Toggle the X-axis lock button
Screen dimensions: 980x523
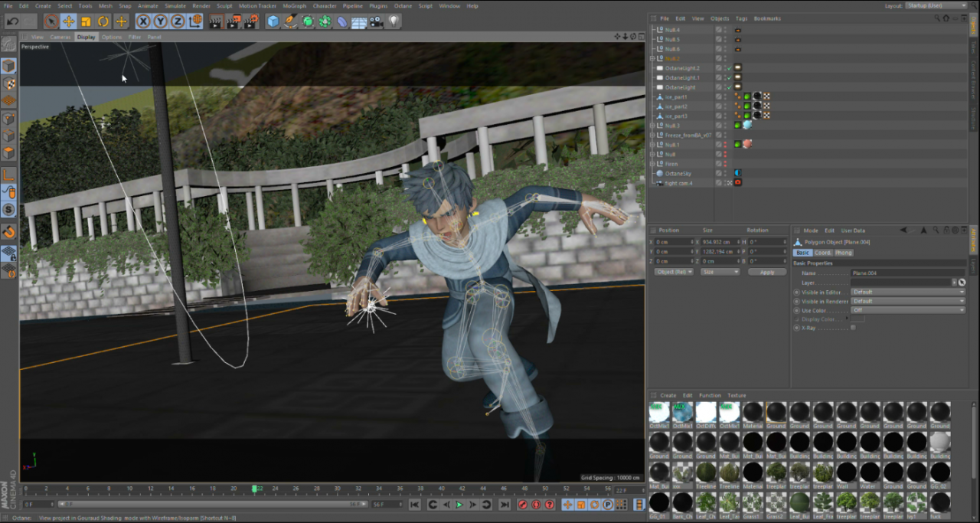[143, 21]
